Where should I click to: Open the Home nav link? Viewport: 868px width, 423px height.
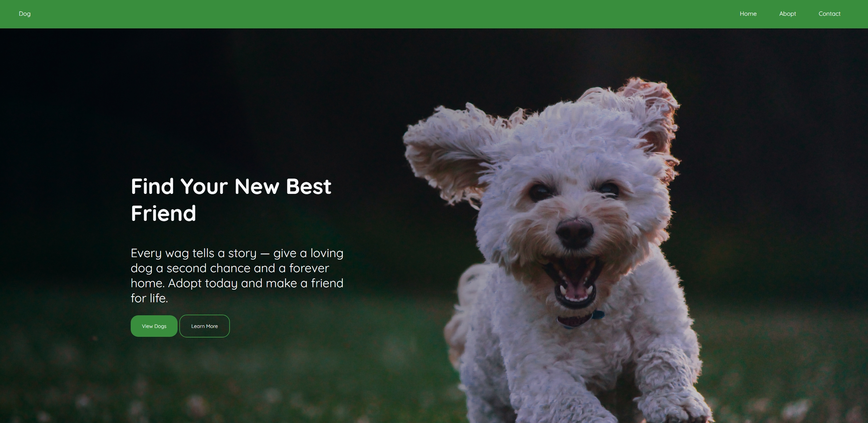[748, 14]
